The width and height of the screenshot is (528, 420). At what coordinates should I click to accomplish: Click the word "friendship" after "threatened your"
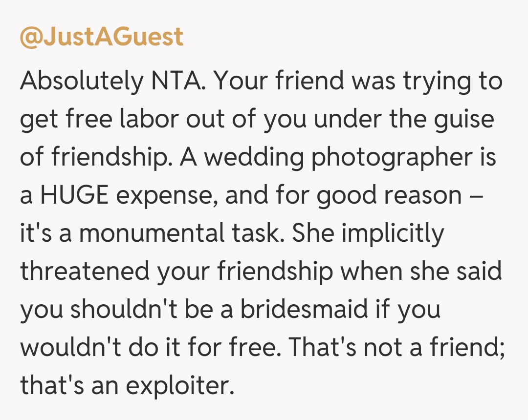(x=274, y=272)
